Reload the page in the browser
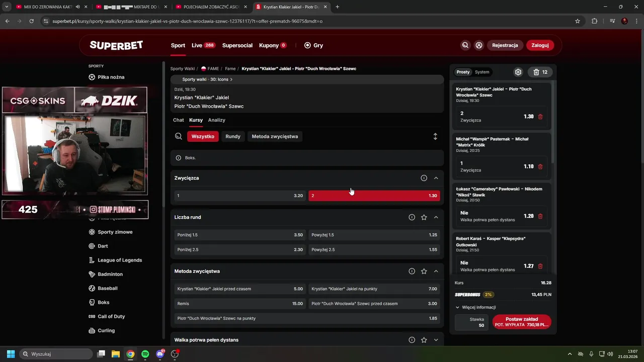Viewport: 644px width, 362px height. coord(32,21)
